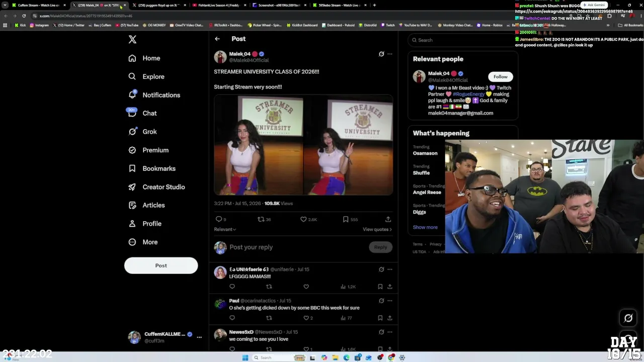
Task: Open Grok in the X sidebar
Action: [142, 132]
